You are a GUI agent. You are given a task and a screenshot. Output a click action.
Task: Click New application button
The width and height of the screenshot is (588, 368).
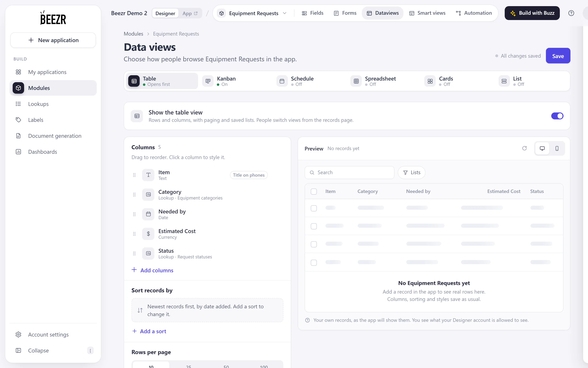pos(53,40)
